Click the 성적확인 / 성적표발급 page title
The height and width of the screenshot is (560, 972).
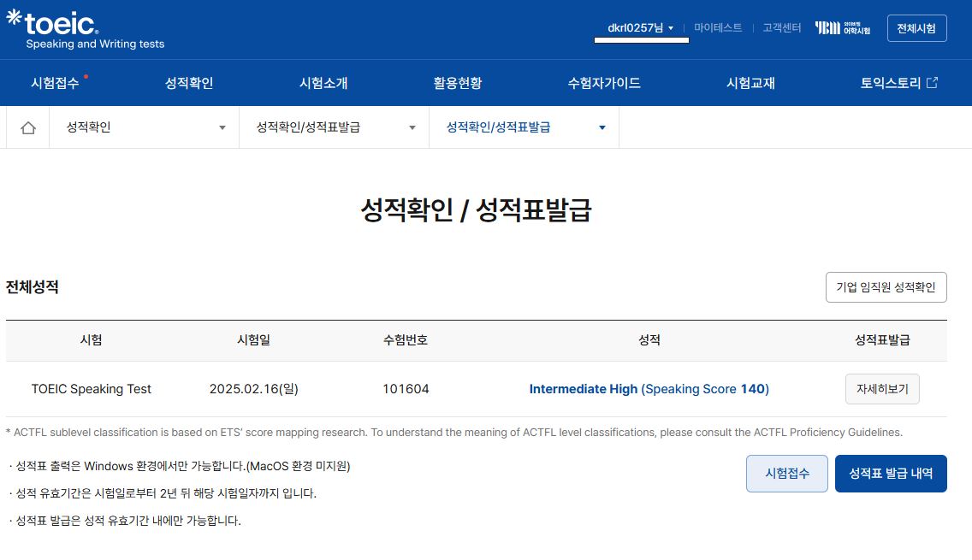[476, 210]
